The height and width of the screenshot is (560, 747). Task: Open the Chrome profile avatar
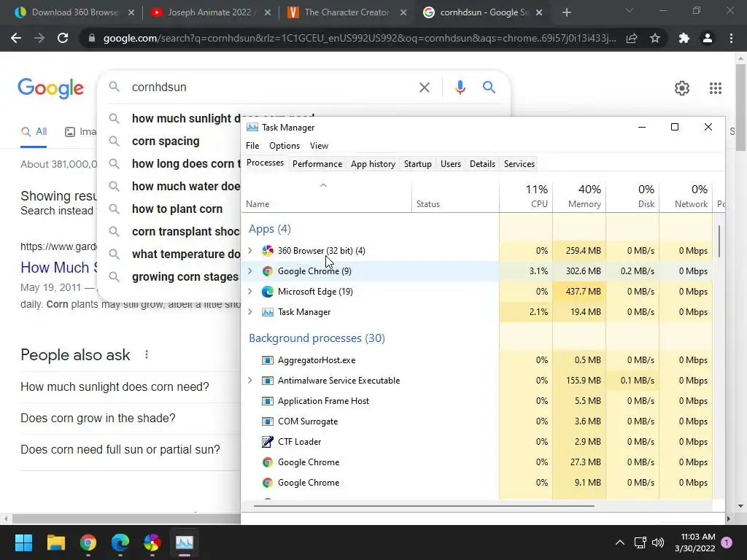point(708,38)
